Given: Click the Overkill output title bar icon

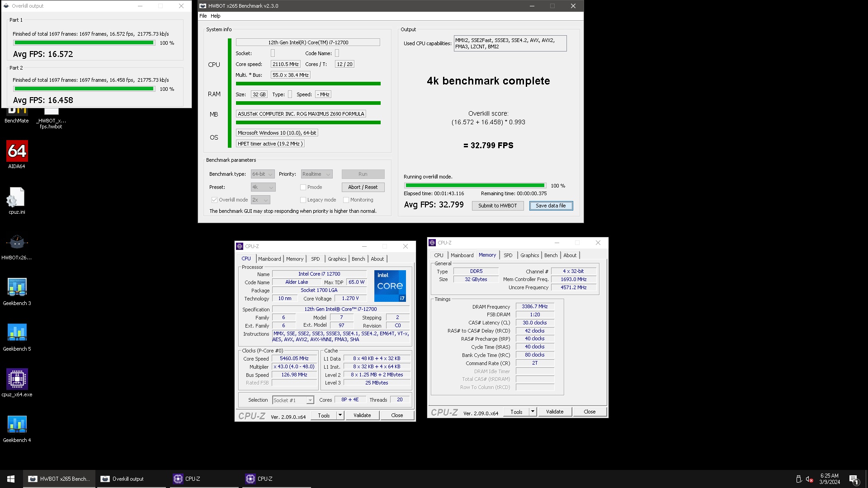Looking at the screenshot, I should coord(6,6).
